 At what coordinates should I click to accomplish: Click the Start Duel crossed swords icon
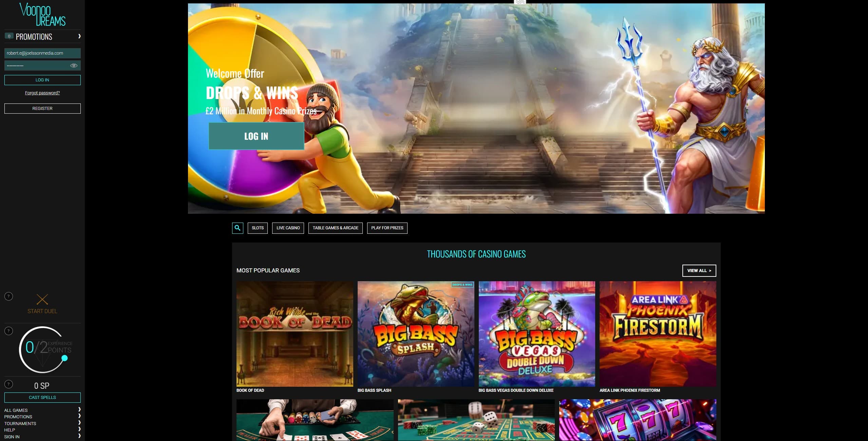pyautogui.click(x=42, y=299)
